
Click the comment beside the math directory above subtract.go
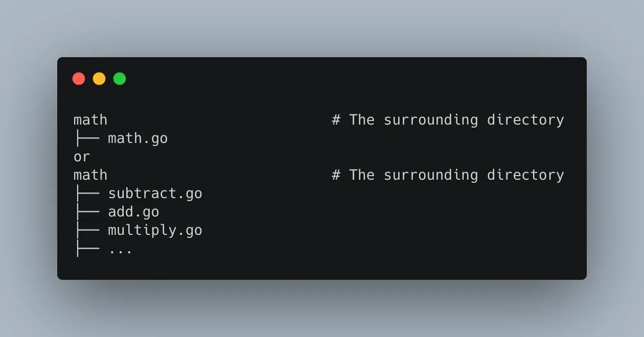[448, 175]
